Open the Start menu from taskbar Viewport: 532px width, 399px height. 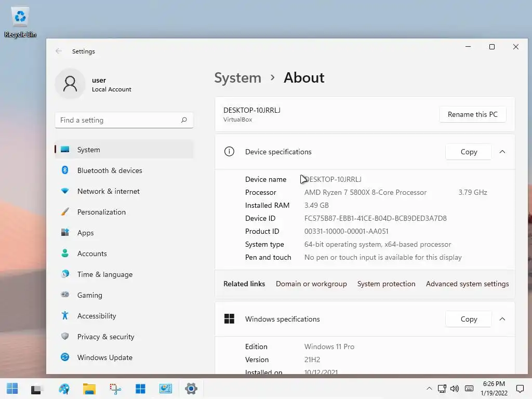(12, 389)
